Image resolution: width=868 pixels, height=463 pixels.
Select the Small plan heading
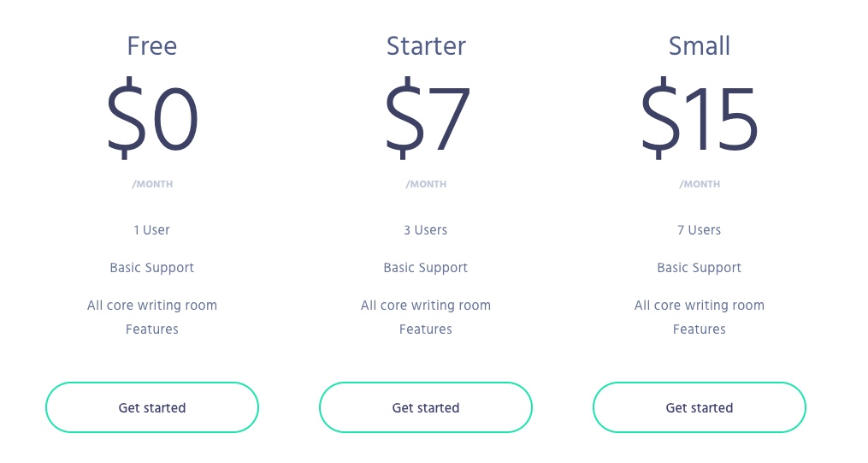click(700, 46)
